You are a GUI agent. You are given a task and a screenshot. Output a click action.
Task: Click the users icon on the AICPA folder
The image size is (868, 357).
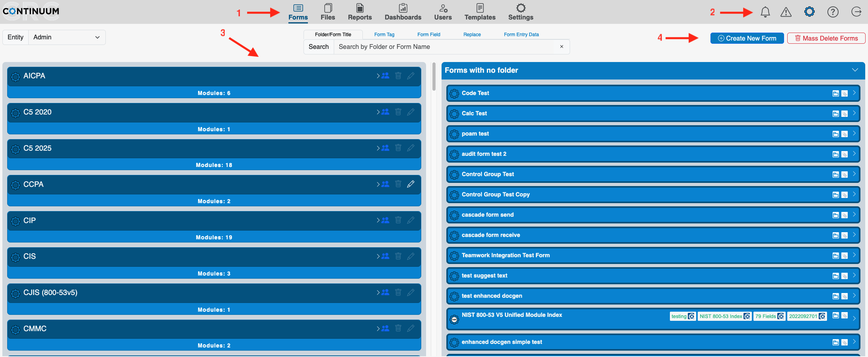pos(385,76)
